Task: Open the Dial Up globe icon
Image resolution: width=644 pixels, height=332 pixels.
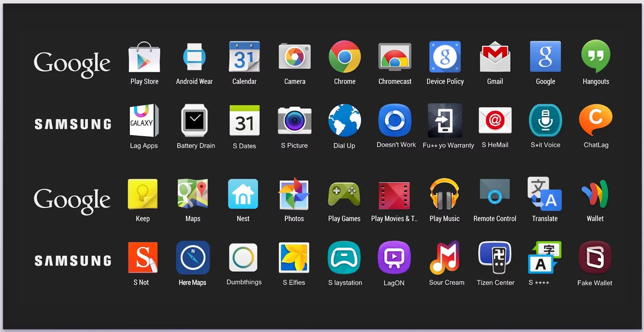Action: click(x=345, y=120)
